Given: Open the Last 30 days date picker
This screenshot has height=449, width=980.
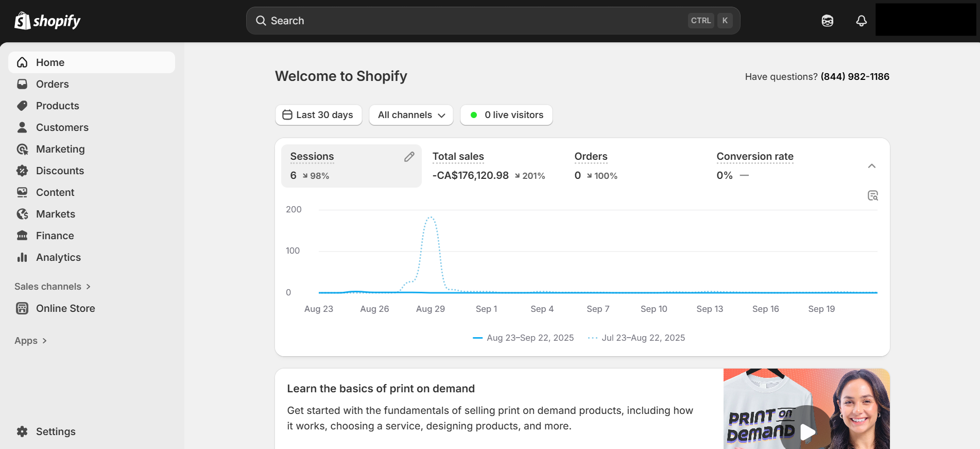Looking at the screenshot, I should pos(318,115).
